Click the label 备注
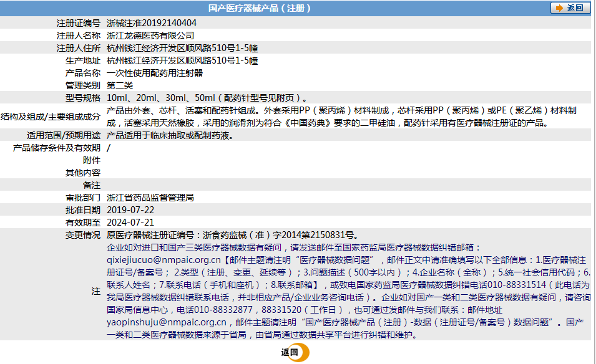The width and height of the screenshot is (596, 364). click(92, 185)
